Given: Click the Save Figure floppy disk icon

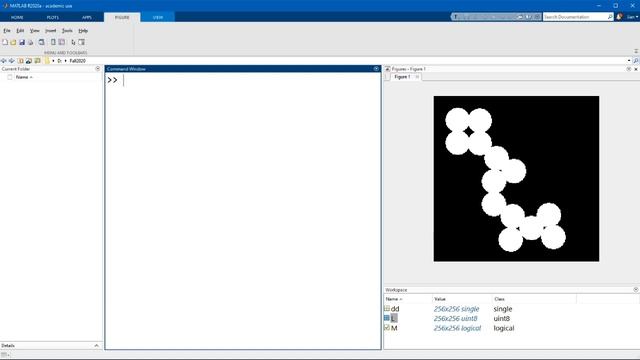Looking at the screenshot, I should (22, 42).
